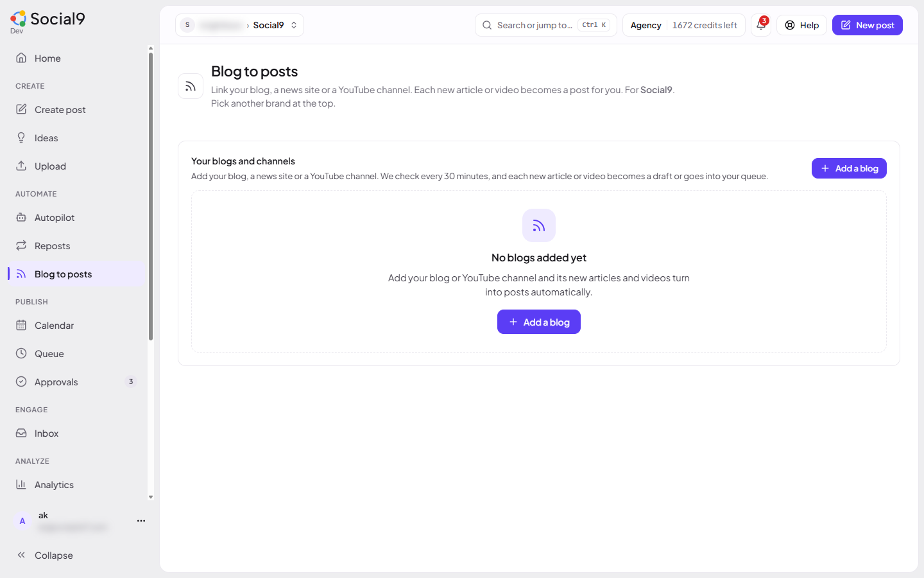924x578 pixels.
Task: Click the Search or jump to field
Action: tap(546, 25)
